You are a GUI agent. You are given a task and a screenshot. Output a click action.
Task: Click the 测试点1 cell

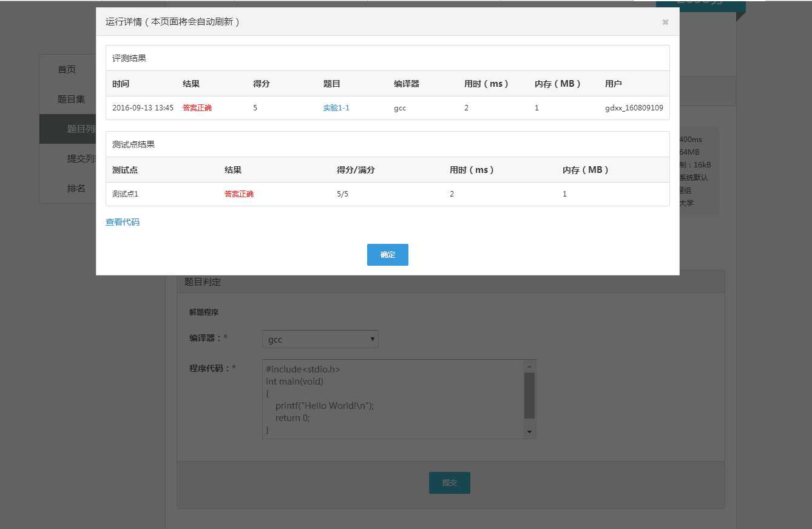(126, 194)
